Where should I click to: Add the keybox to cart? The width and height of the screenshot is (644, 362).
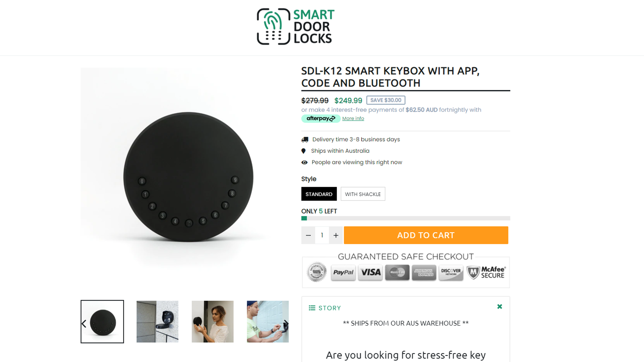426,235
